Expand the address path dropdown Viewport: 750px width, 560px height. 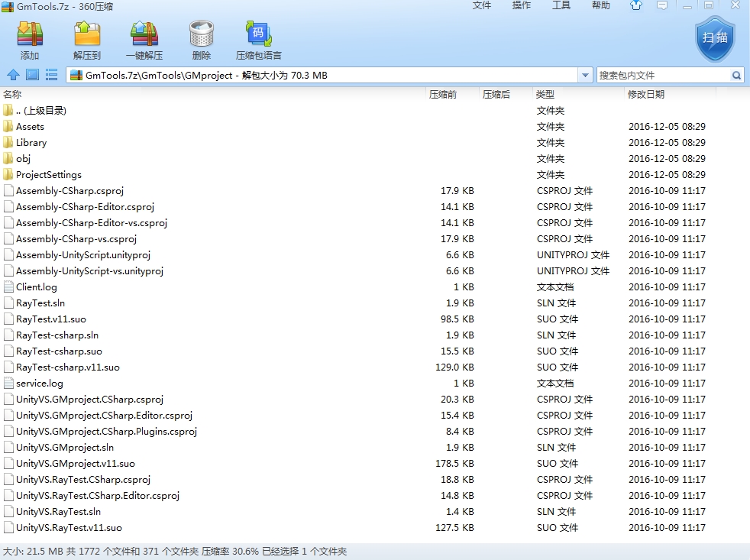[x=585, y=76]
